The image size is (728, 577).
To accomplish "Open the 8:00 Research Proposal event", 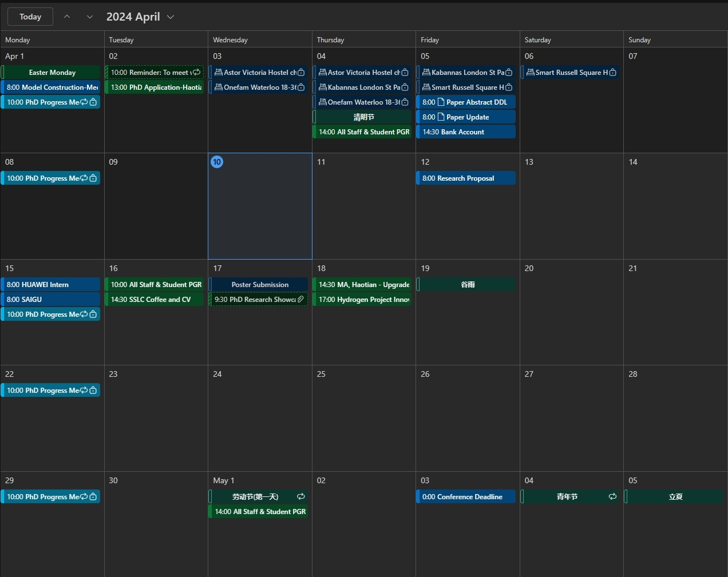I will click(x=465, y=178).
